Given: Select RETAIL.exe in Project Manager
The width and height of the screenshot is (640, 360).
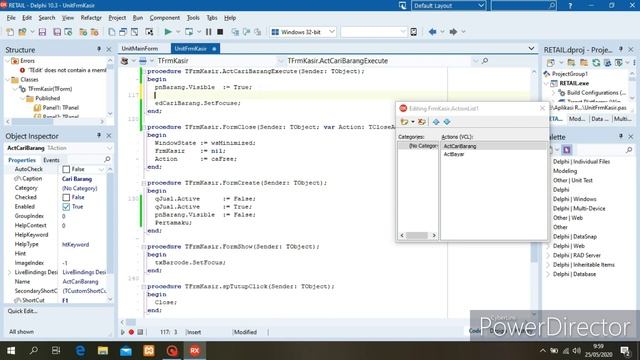Looking at the screenshot, I should pos(574,83).
